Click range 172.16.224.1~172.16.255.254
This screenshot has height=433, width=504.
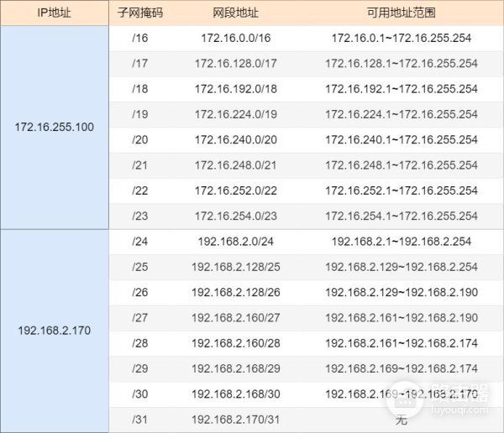[402, 114]
